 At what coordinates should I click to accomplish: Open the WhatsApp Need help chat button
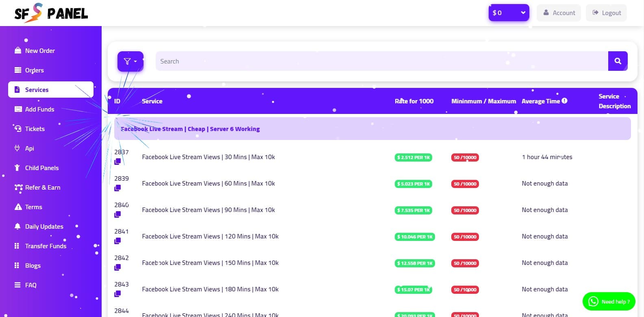coord(609,302)
